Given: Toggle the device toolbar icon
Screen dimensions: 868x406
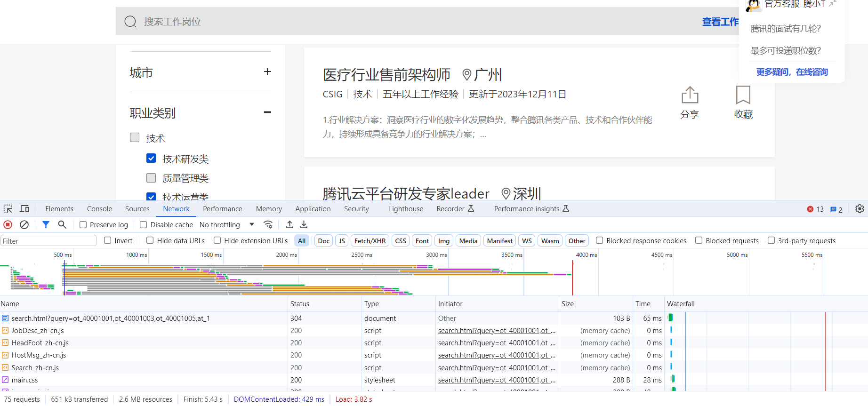Looking at the screenshot, I should (x=24, y=209).
